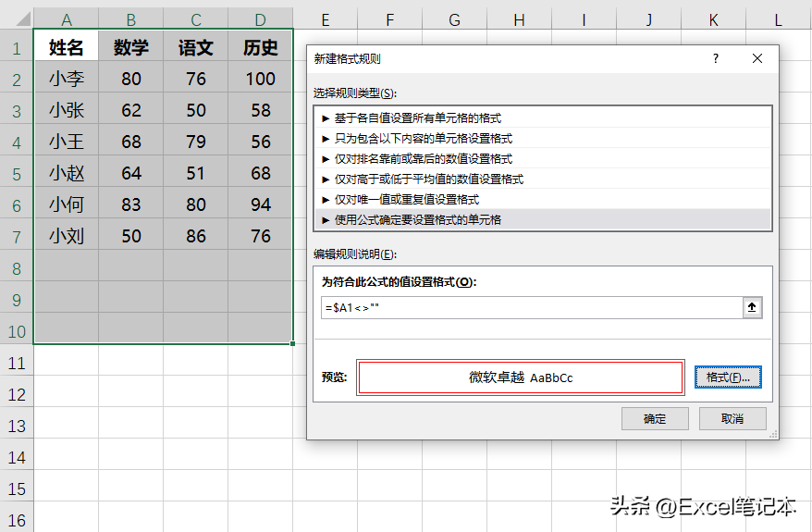Click the formula input field =$A1<>""
This screenshot has width=812, height=532.
coord(532,308)
